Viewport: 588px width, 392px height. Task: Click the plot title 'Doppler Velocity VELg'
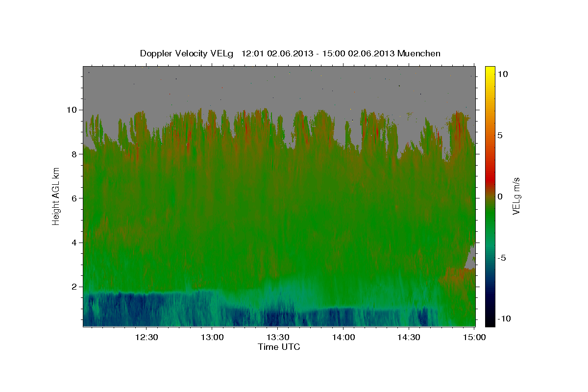(187, 53)
